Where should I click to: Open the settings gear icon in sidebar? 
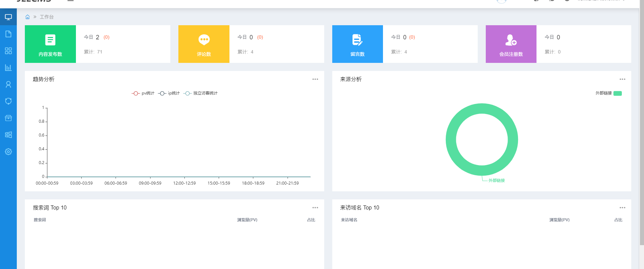coord(8,152)
